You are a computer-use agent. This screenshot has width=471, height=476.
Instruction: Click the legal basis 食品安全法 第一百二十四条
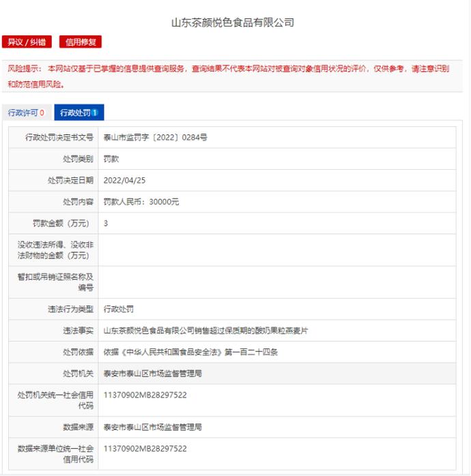(190, 352)
